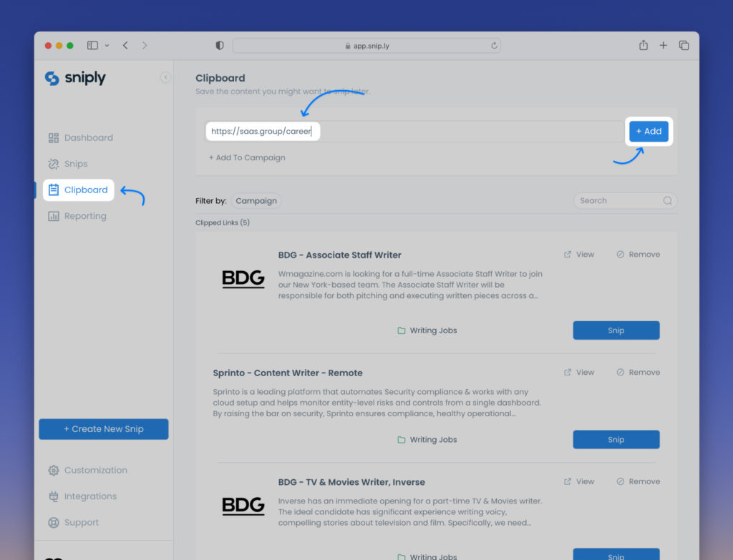Snip the BDG Associate Staff Writer link
733x560 pixels.
point(616,330)
